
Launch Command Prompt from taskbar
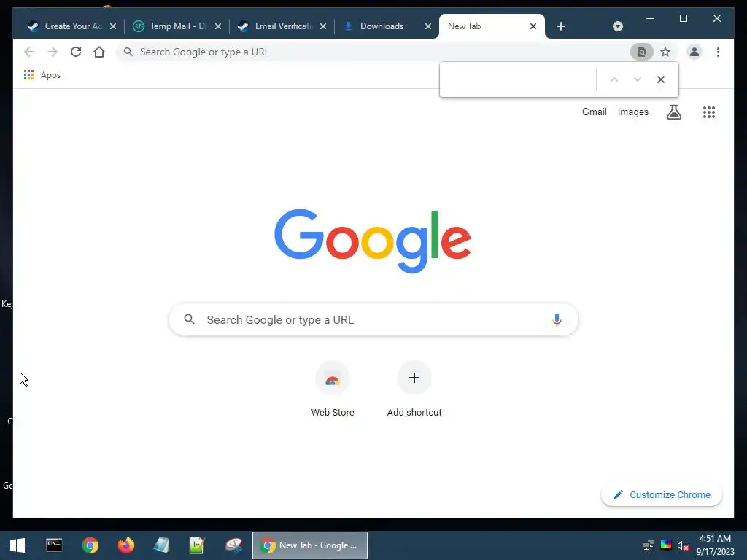(x=54, y=545)
